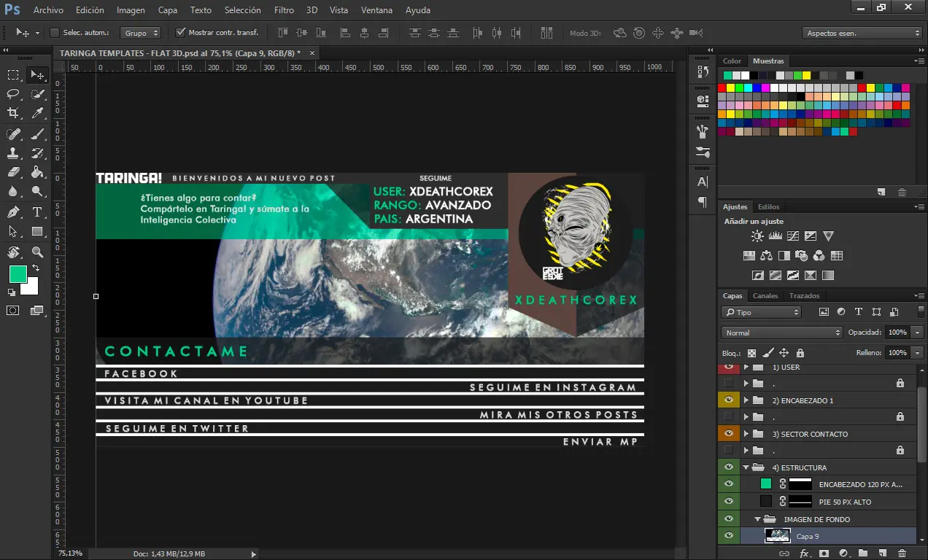Select the Eraser tool
928x560 pixels.
pos(13,172)
